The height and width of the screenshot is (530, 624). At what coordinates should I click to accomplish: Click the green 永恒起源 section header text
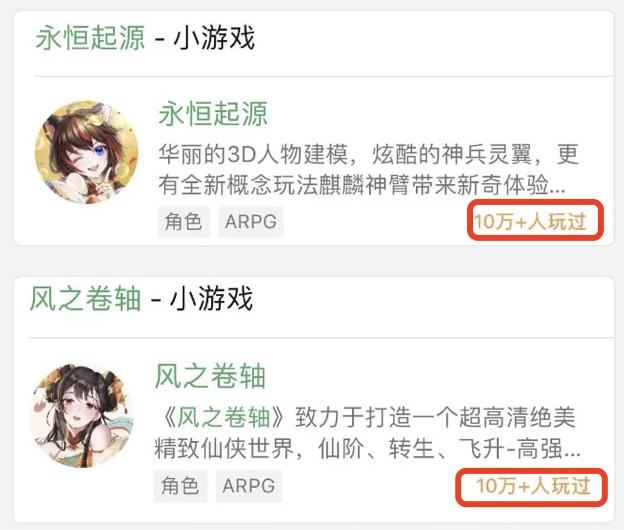(x=90, y=38)
